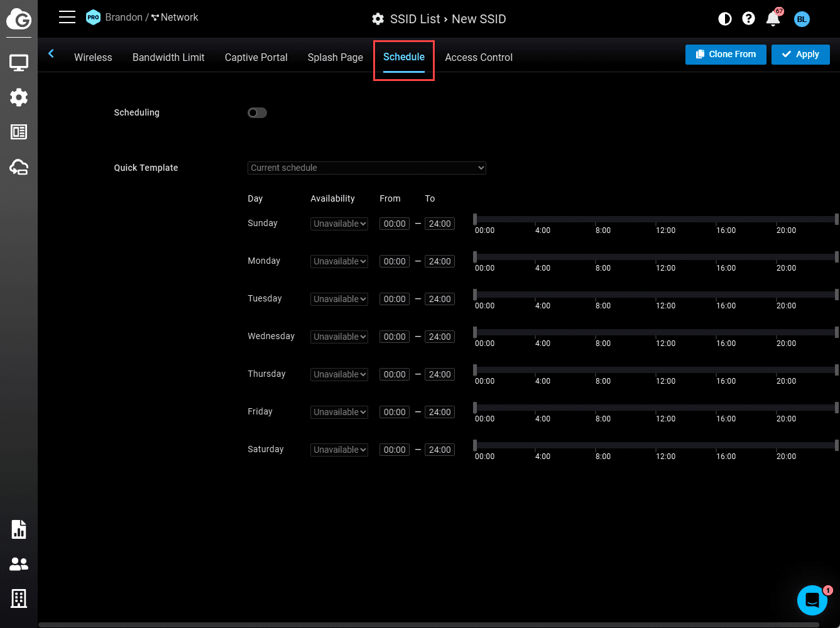Click the SSID List breadcrumb link
Viewport: 840px width, 628px height.
tap(415, 19)
